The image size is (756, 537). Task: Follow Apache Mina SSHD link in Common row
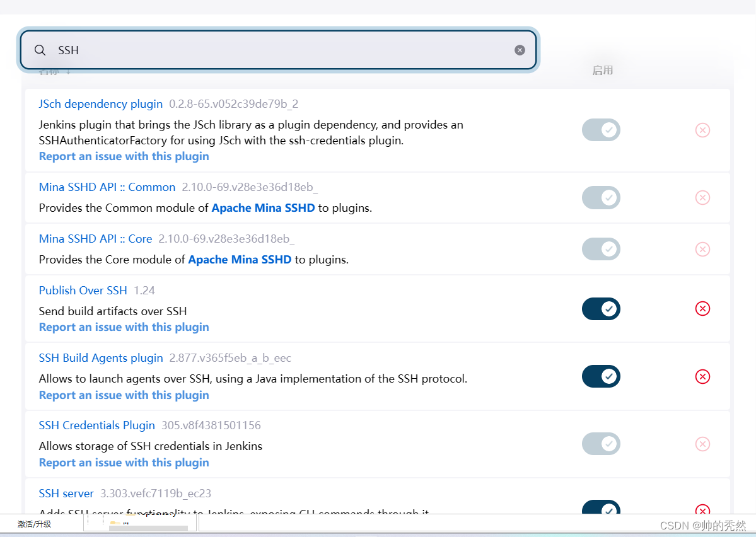[x=264, y=208]
